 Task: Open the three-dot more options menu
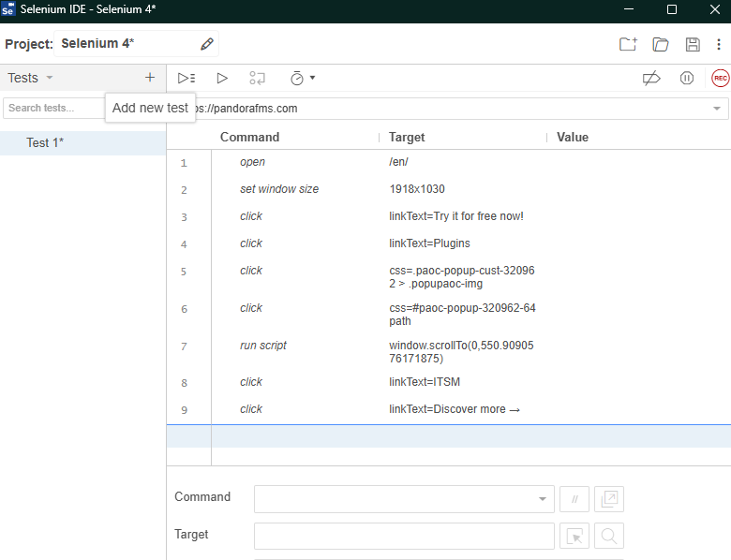(719, 44)
